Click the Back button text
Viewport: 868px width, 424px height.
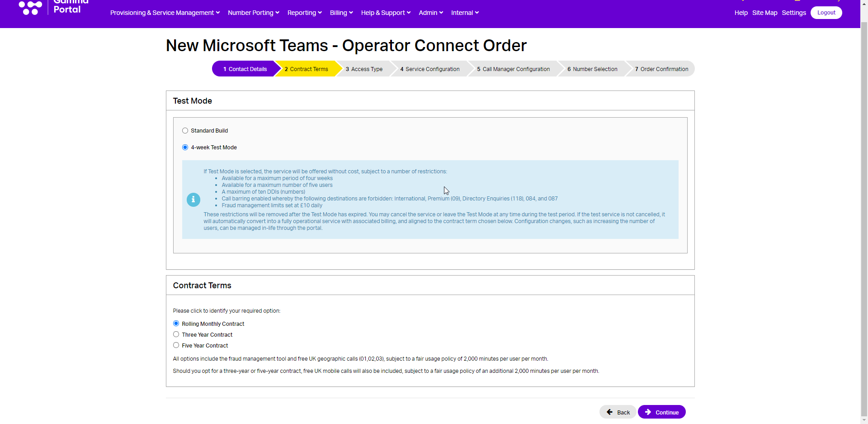pyautogui.click(x=623, y=412)
